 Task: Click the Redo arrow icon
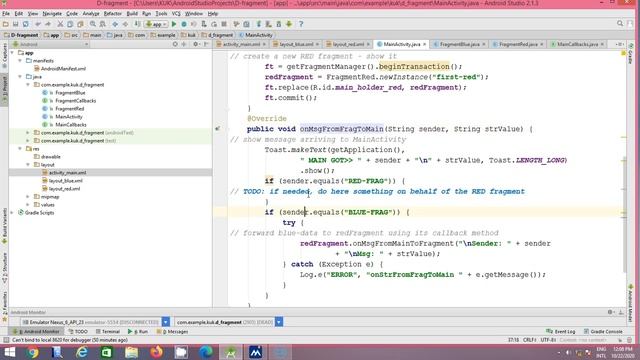[x=48, y=24]
